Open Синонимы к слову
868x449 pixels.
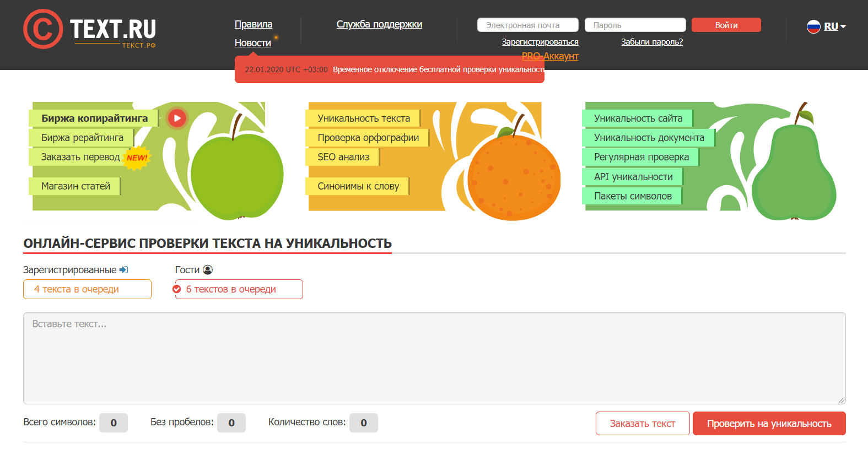click(x=358, y=186)
